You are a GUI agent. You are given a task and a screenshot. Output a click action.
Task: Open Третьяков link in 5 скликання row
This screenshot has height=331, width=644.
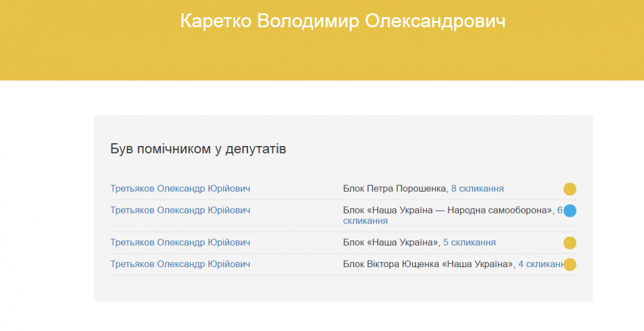(x=180, y=243)
